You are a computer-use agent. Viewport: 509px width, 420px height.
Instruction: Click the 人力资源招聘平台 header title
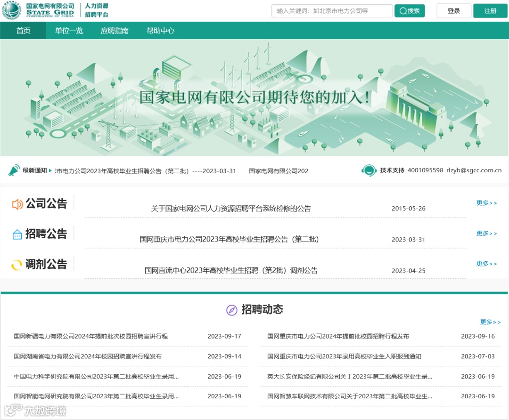(97, 10)
